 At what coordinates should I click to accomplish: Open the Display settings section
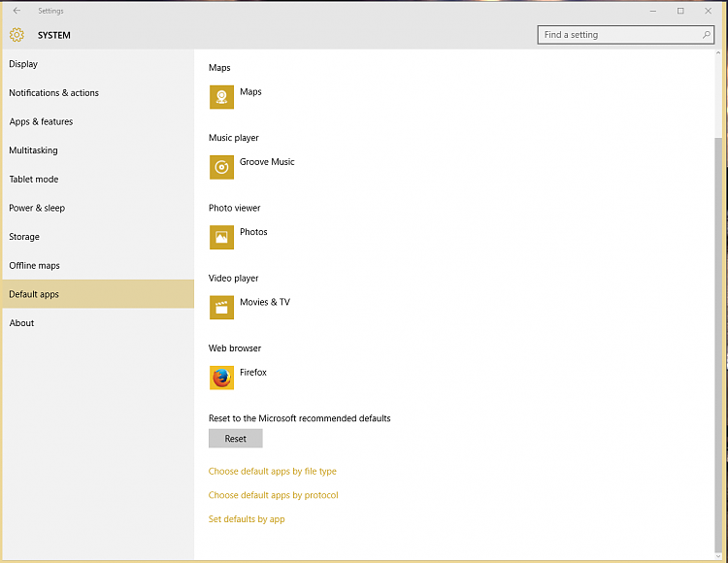98,64
